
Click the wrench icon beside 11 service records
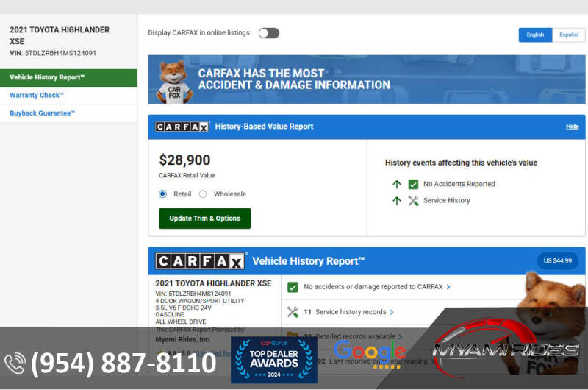[293, 312]
